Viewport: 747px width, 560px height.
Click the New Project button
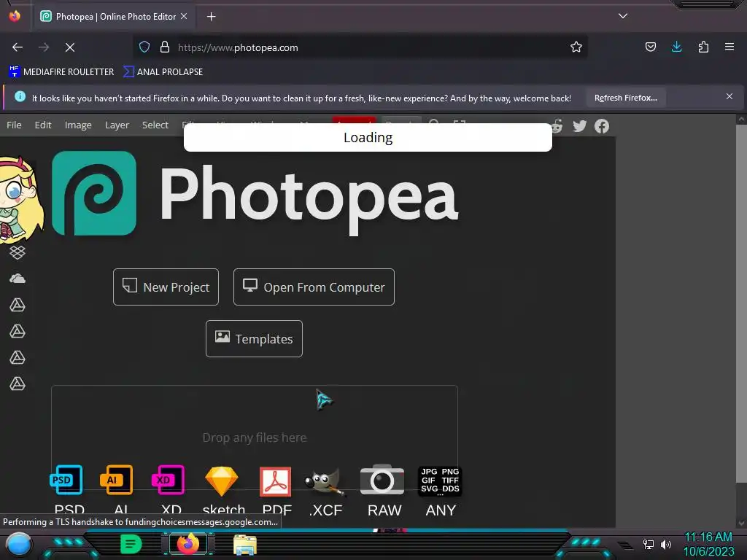[x=166, y=287]
